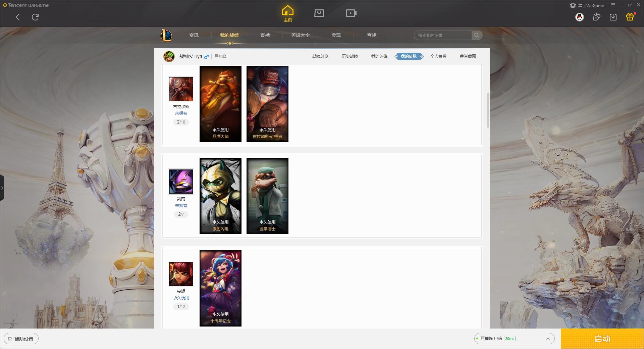Open the 医学博士 skin card

point(267,196)
